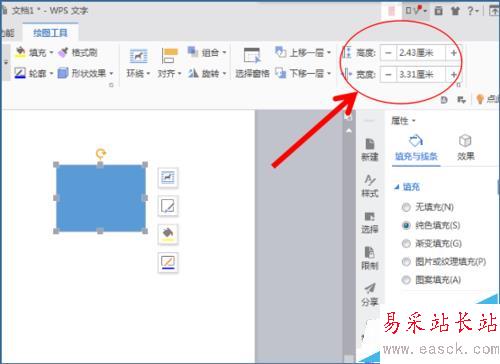Click shape style group dialog launcher

pos(111,85)
